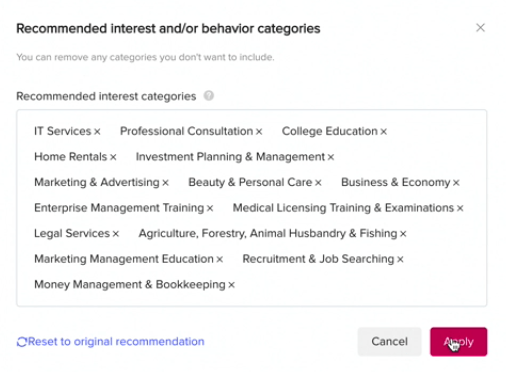The height and width of the screenshot is (372, 506).
Task: Remove Medical Licensing Training & Examinations tag
Action: [x=460, y=208]
